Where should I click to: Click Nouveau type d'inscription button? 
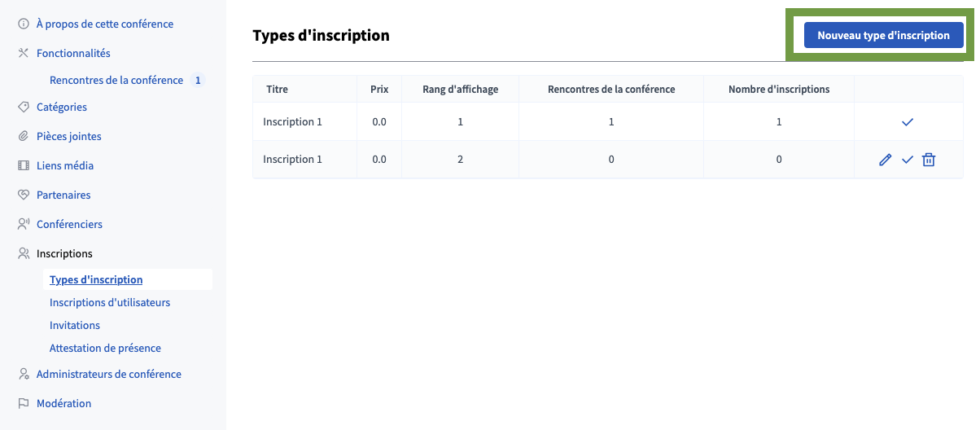(883, 36)
